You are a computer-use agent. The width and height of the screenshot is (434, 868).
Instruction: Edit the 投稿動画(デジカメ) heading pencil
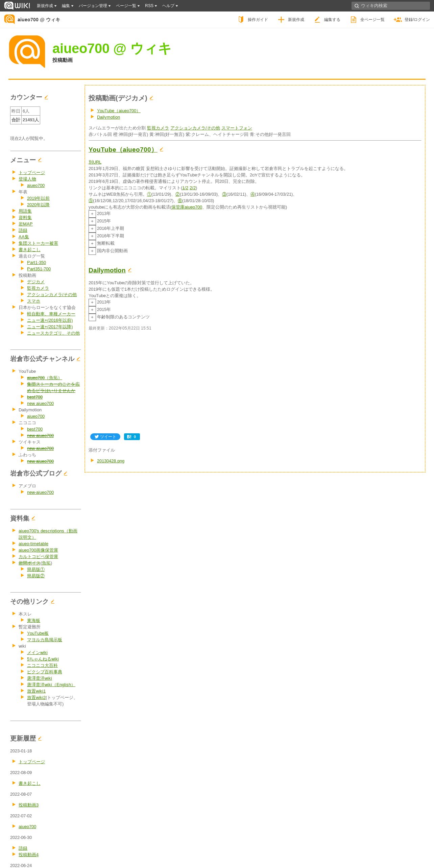click(151, 98)
